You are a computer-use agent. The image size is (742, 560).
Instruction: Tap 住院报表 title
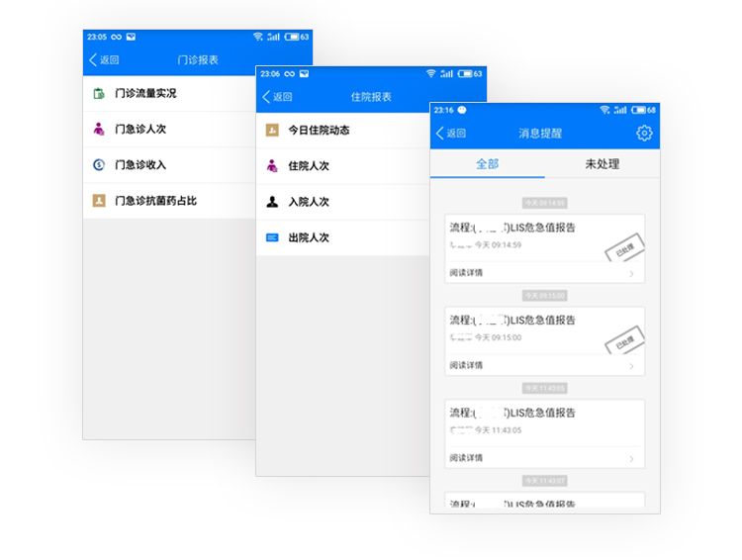[x=371, y=97]
